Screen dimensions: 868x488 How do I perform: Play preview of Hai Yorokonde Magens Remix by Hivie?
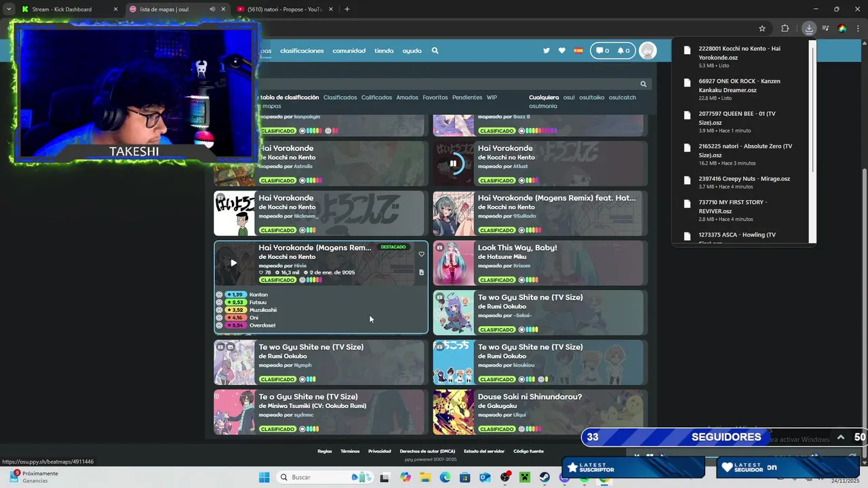coord(233,263)
